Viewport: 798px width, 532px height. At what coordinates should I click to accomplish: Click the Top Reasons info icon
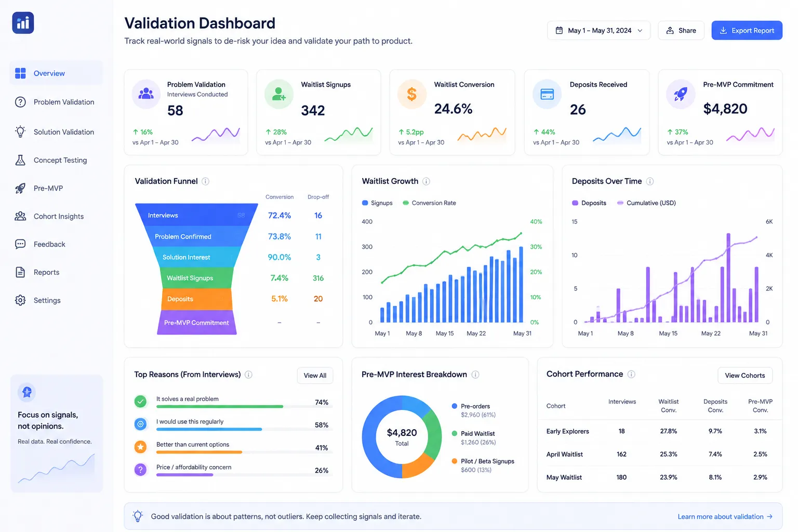(248, 375)
